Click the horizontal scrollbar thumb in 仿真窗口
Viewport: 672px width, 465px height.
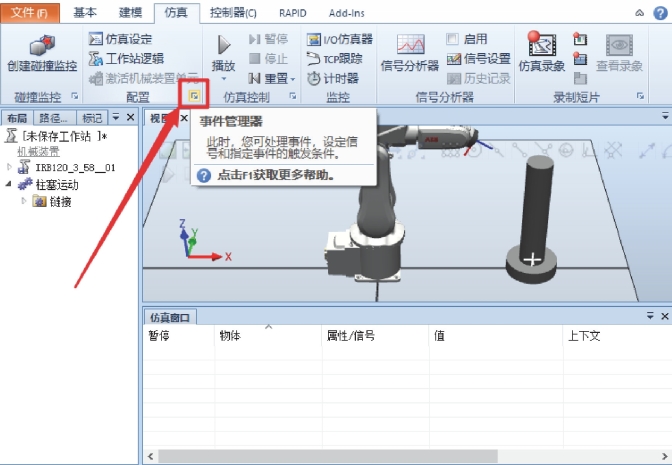[x=328, y=456]
